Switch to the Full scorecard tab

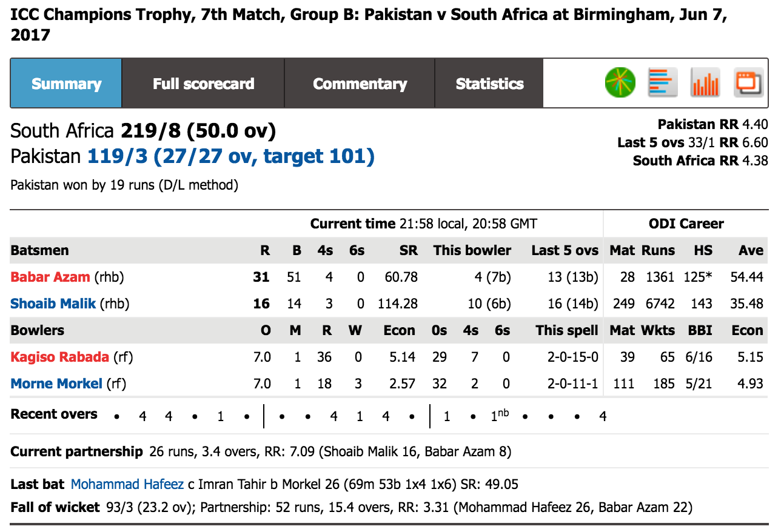[203, 84]
